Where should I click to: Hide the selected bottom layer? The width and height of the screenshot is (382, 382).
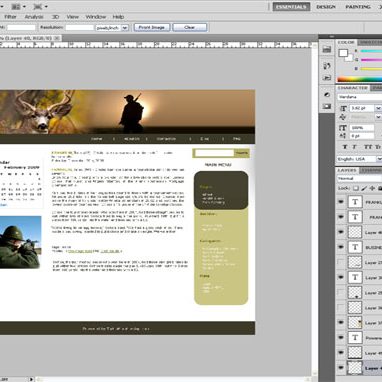(341, 368)
